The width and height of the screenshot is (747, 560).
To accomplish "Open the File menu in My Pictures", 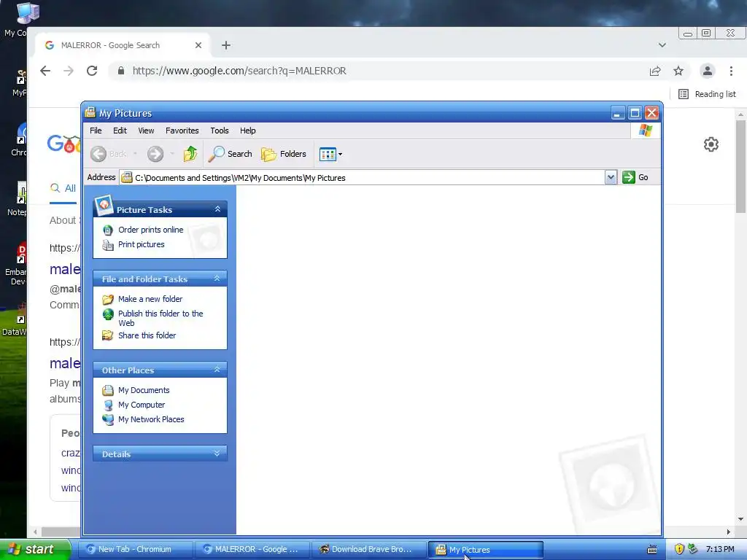I will 96,131.
